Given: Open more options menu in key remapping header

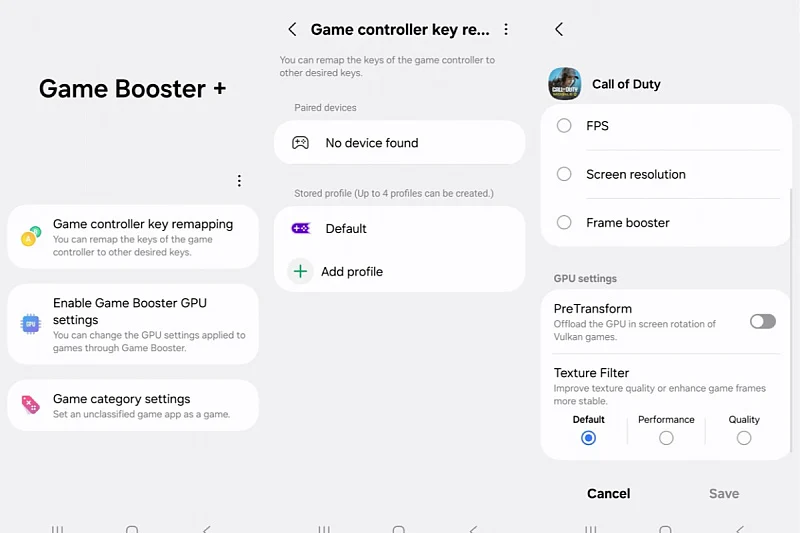Looking at the screenshot, I should click(x=506, y=29).
